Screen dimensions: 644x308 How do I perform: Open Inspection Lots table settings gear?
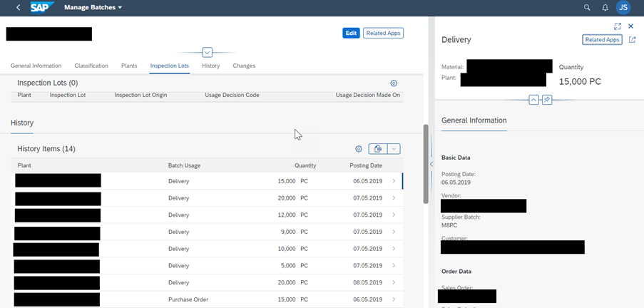click(x=394, y=83)
